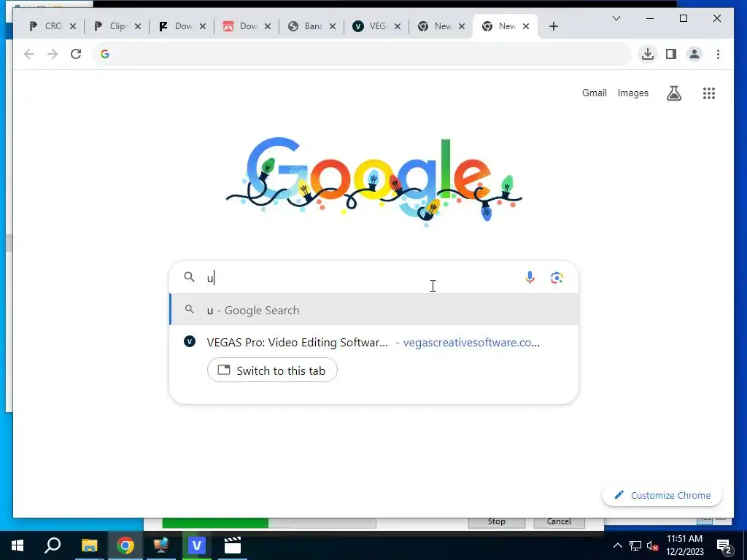Screen dimensions: 747x560
Task: Open the notification center icon
Action: 724,546
